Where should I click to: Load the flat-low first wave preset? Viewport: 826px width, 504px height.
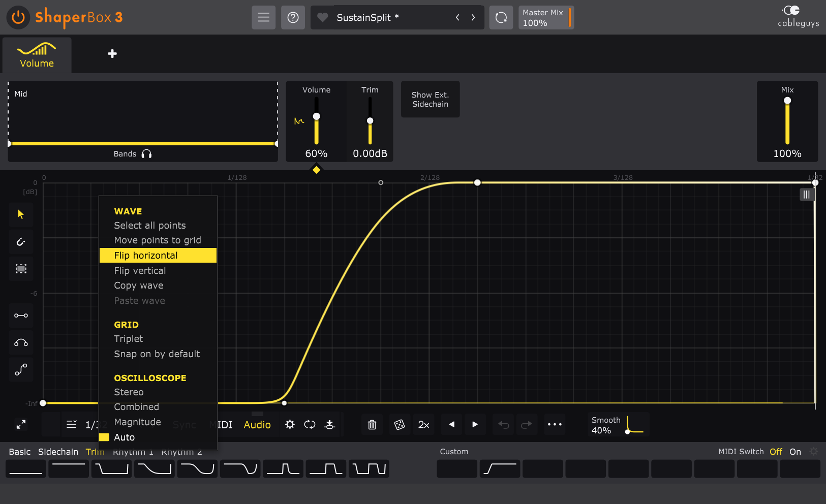(x=26, y=468)
